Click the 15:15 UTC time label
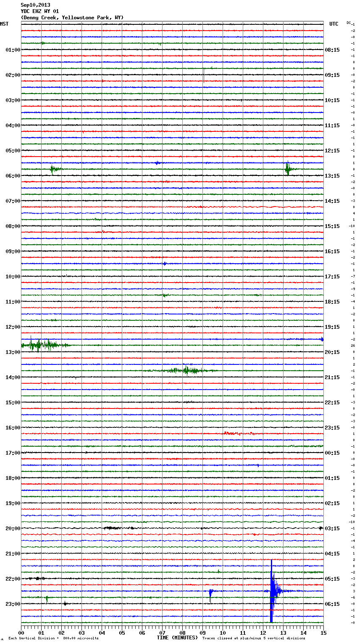357x644 pixels. [332, 226]
